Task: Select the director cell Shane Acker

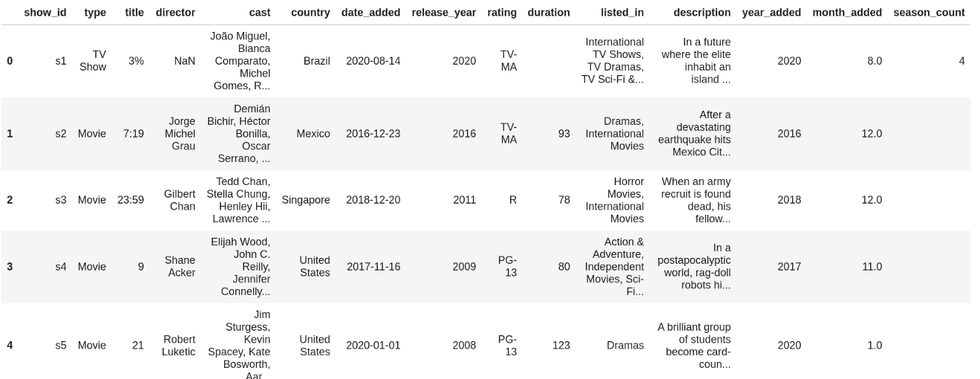Action: [180, 267]
